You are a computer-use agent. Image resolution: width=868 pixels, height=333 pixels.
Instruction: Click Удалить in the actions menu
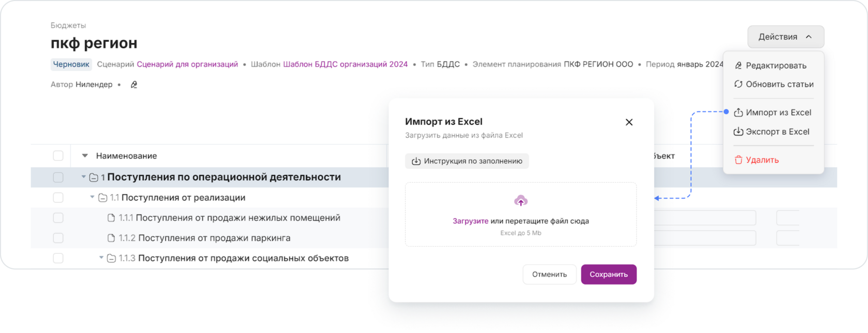tap(756, 160)
